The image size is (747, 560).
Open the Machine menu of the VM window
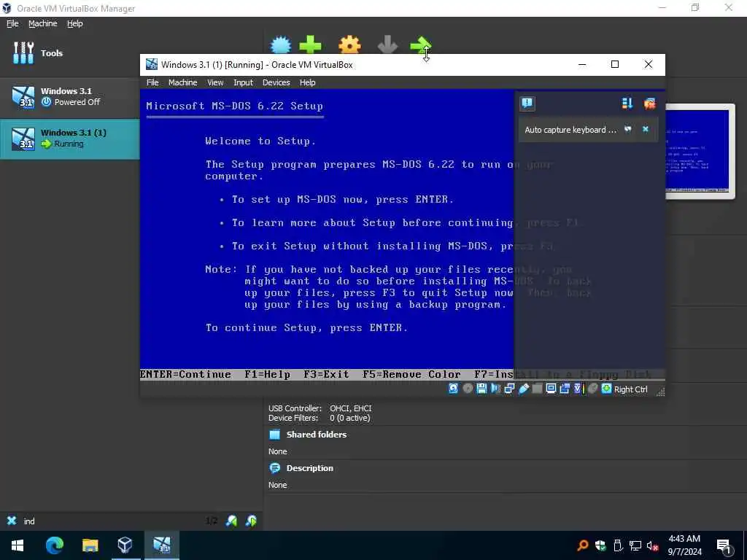(x=182, y=82)
